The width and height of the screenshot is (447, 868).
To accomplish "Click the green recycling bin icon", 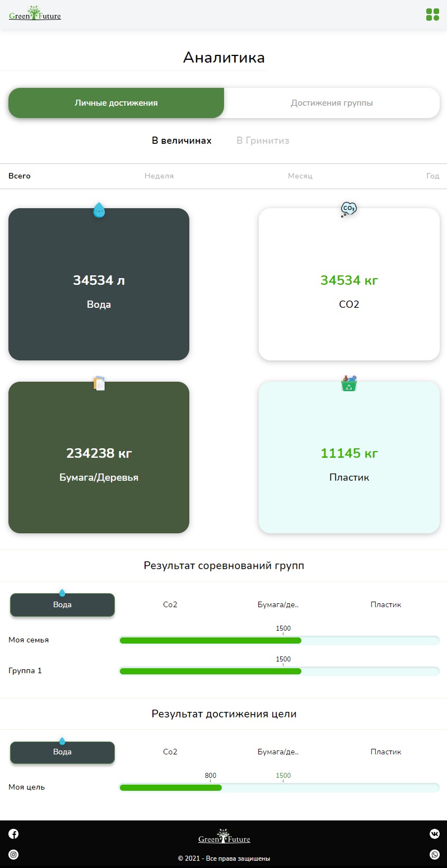I will click(x=349, y=383).
